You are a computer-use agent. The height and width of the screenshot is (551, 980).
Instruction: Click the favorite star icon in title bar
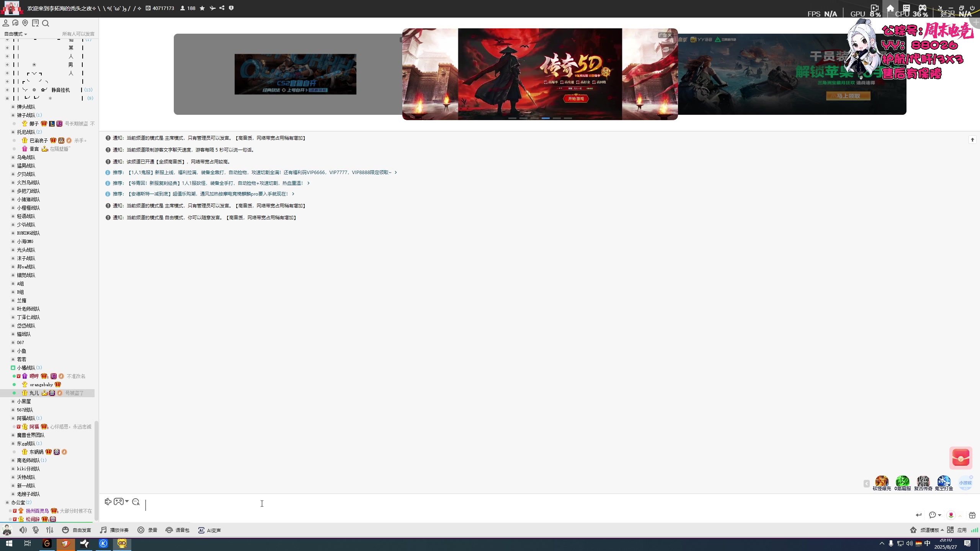pos(202,8)
